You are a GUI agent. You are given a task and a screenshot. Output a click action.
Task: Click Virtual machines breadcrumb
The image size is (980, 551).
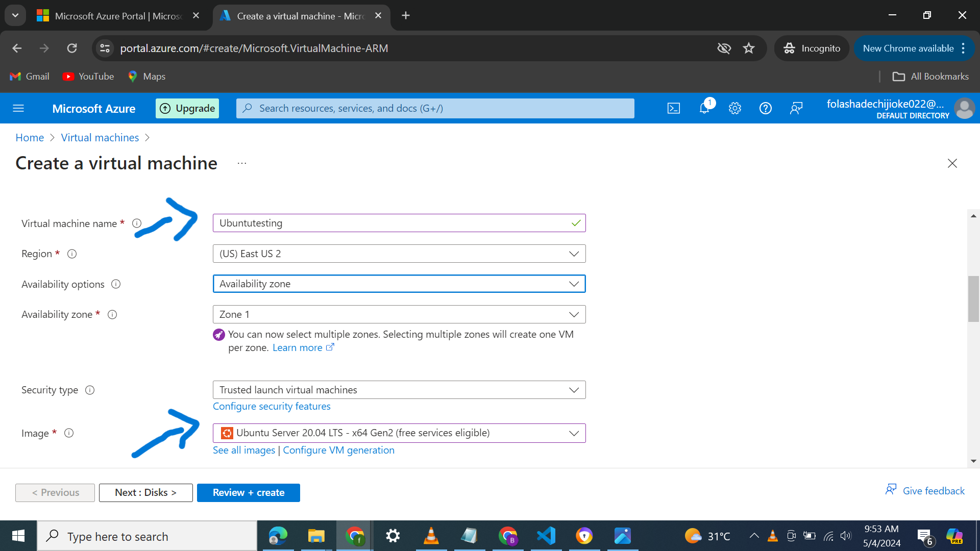100,138
